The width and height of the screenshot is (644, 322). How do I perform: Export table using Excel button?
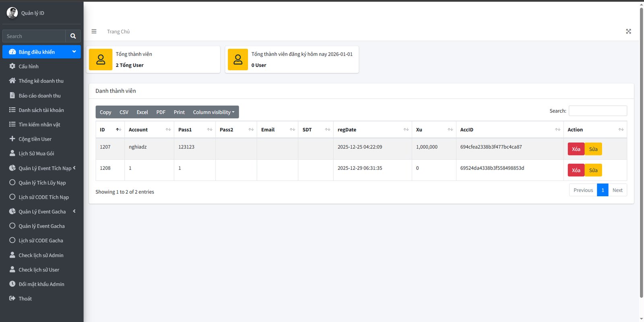[x=142, y=112]
